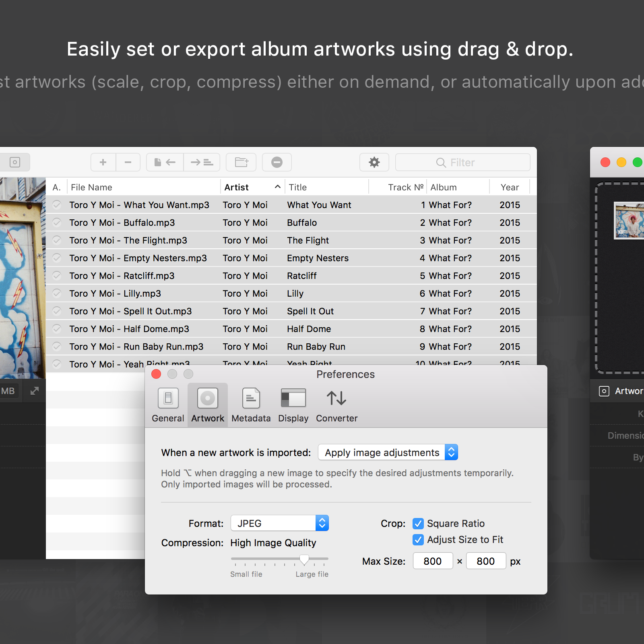Sort by the File Name column header
Viewport: 644px width, 644px height.
coord(144,187)
